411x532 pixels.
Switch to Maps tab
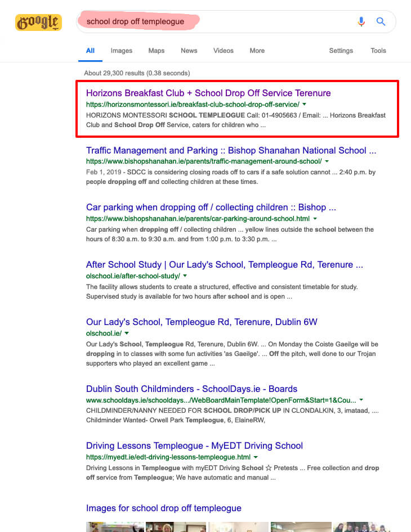click(157, 51)
